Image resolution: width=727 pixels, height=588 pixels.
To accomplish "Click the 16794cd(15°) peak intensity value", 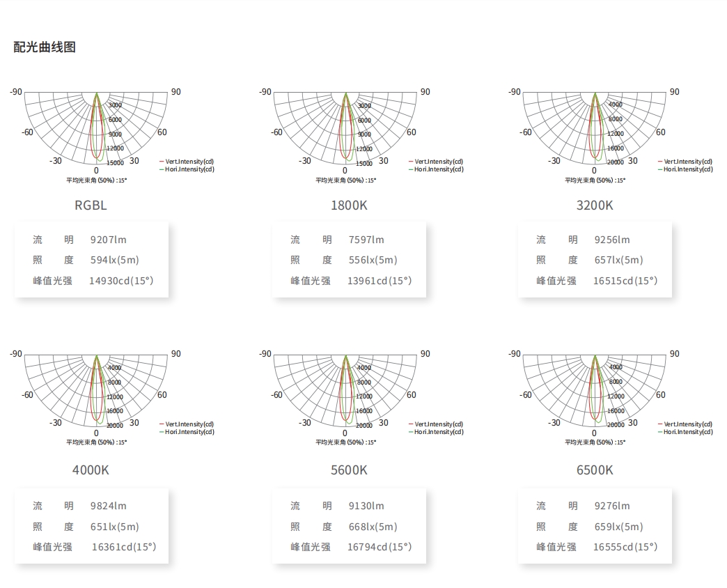I will tap(380, 547).
